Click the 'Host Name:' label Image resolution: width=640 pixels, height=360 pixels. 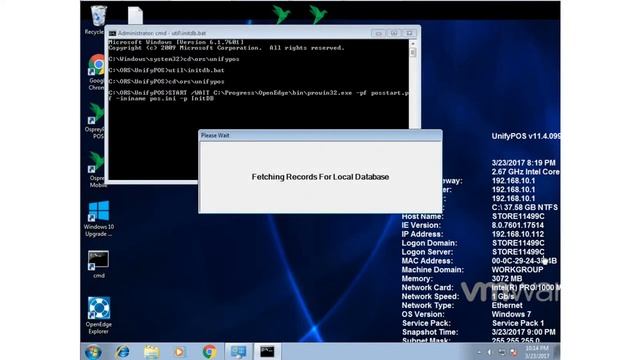422,216
